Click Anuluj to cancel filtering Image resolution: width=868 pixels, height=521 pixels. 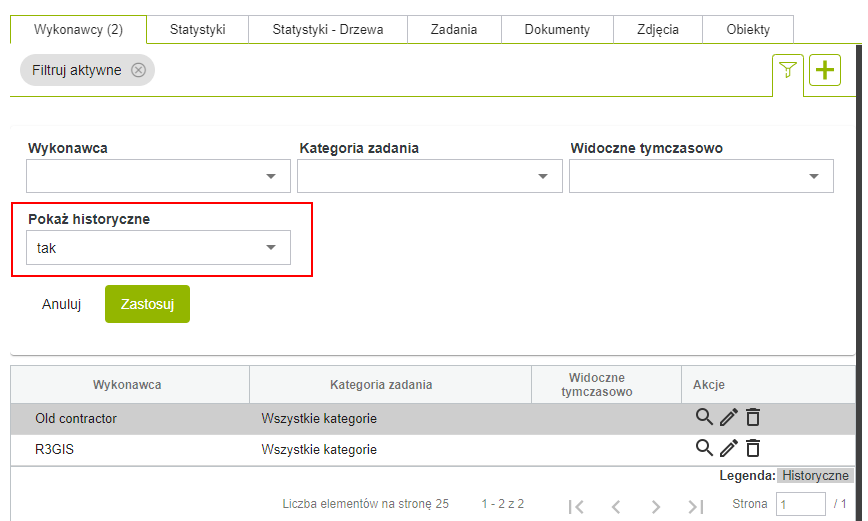click(61, 305)
